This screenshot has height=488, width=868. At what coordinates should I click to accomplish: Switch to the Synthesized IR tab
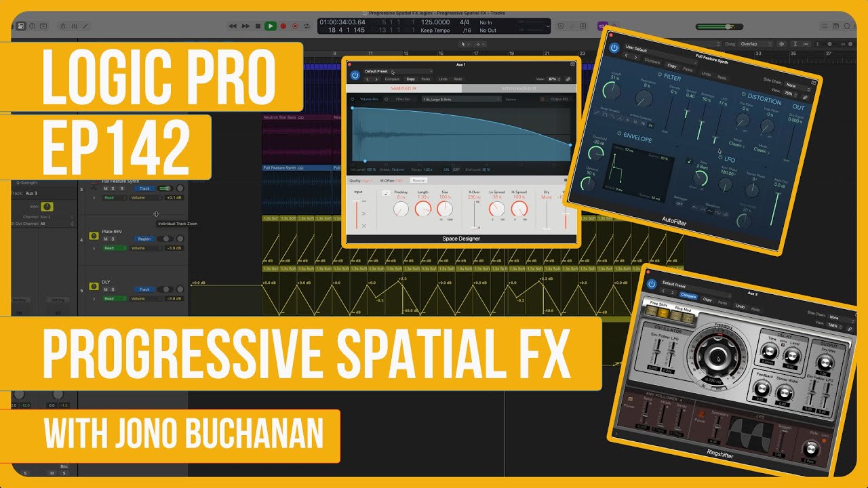coord(519,88)
